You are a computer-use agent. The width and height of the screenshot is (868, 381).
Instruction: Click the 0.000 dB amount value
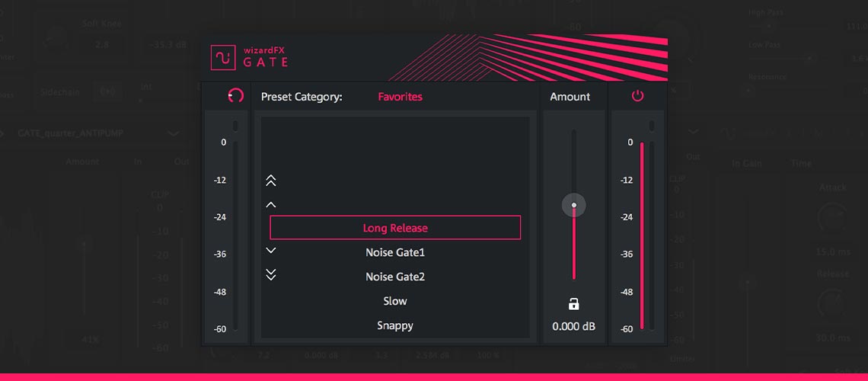click(573, 327)
